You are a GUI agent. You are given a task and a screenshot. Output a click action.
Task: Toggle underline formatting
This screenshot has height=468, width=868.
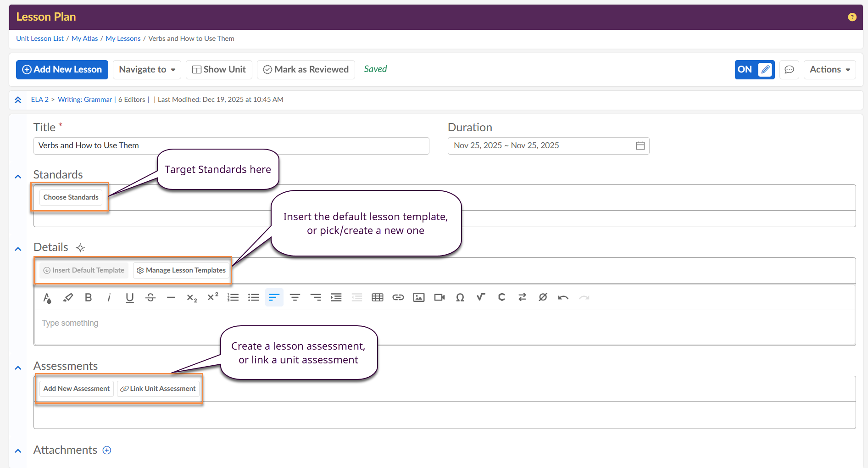click(130, 298)
